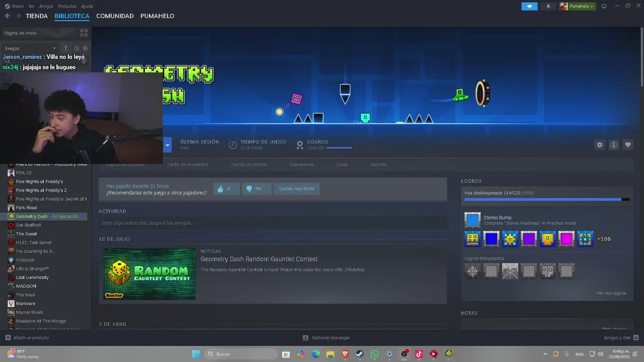Open TikTok from the taskbar
The height and width of the screenshot is (362, 644).
[419, 354]
